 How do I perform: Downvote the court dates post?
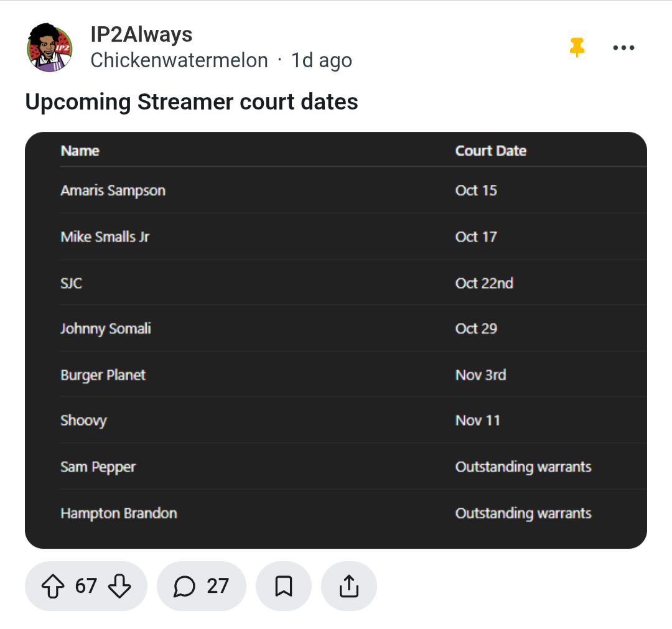[x=119, y=586]
